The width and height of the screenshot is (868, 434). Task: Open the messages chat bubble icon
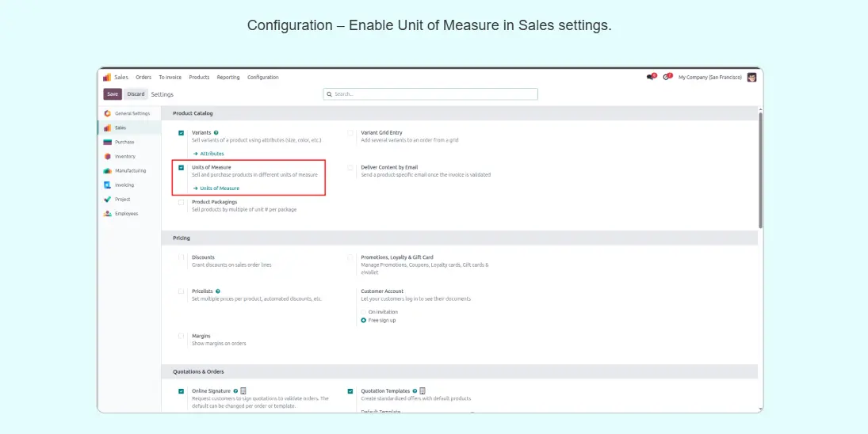click(651, 77)
